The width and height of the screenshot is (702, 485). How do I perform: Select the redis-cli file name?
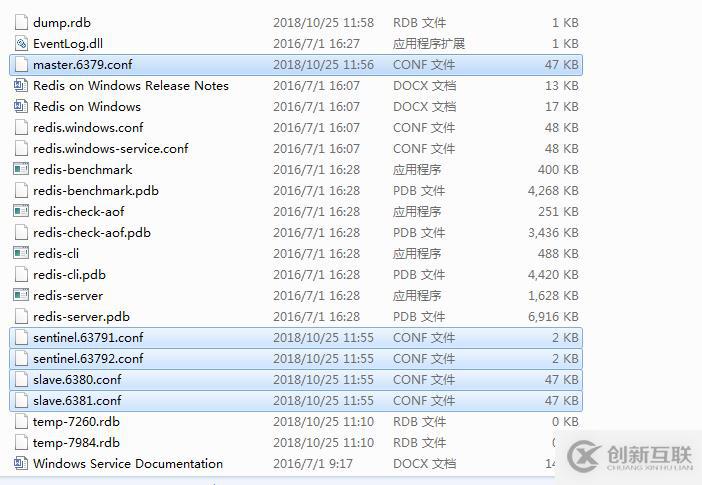pyautogui.click(x=56, y=254)
